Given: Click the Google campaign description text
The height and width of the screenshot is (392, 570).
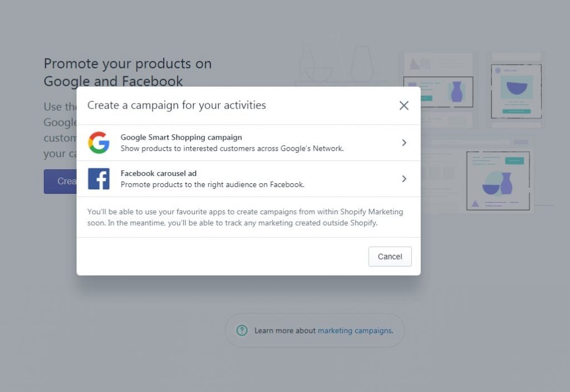Looking at the screenshot, I should pyautogui.click(x=232, y=149).
